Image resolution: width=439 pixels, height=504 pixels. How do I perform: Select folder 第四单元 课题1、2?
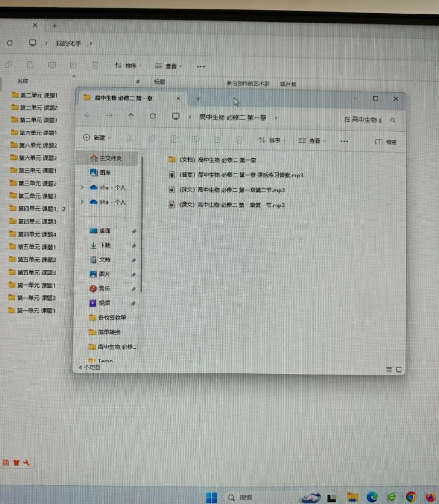pyautogui.click(x=37, y=209)
